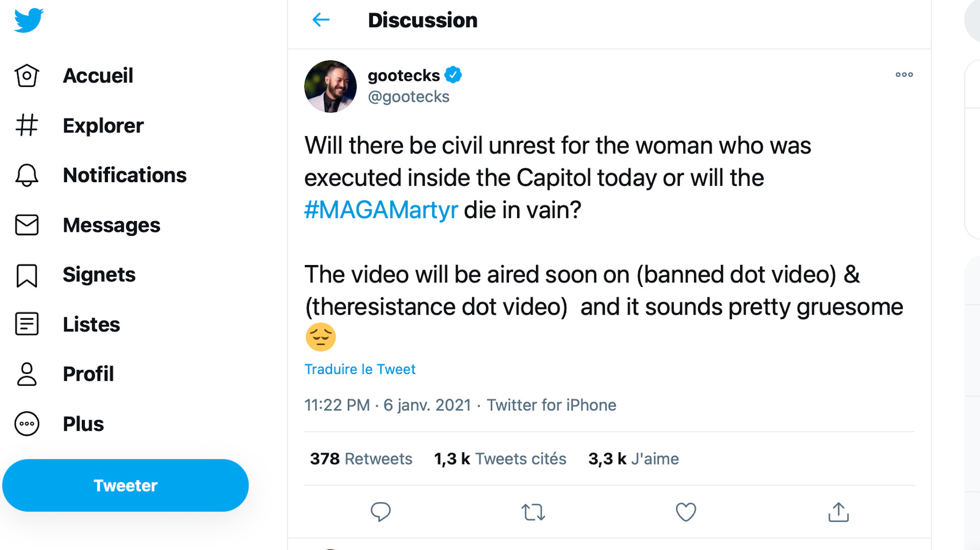Like the tweet with heart icon

coord(685,512)
